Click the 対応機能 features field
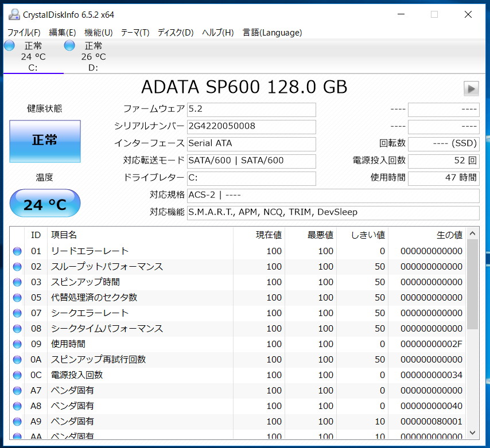This screenshot has height=448, width=490. [333, 212]
